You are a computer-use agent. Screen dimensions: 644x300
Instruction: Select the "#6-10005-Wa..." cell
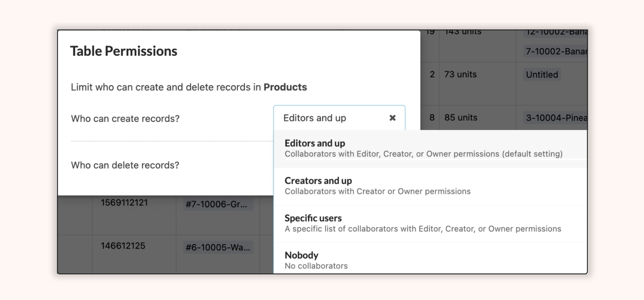(217, 248)
